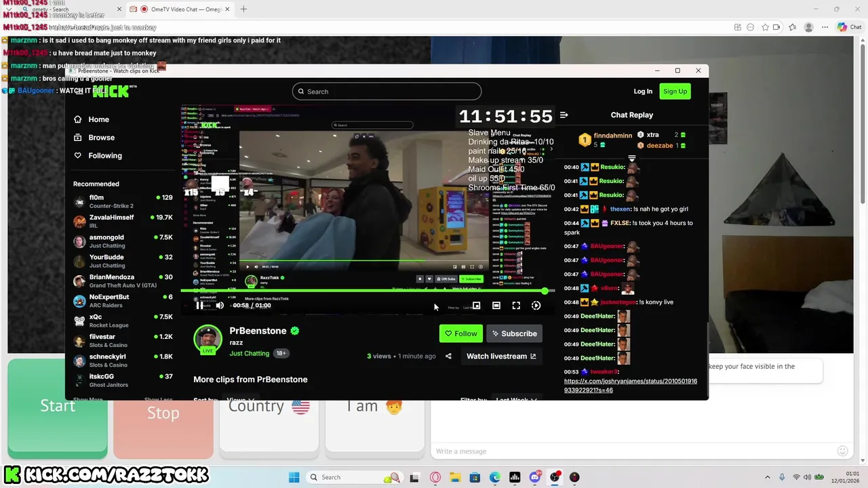Image resolution: width=868 pixels, height=488 pixels.
Task: Open the x.com link in chat replay
Action: [x=631, y=386]
